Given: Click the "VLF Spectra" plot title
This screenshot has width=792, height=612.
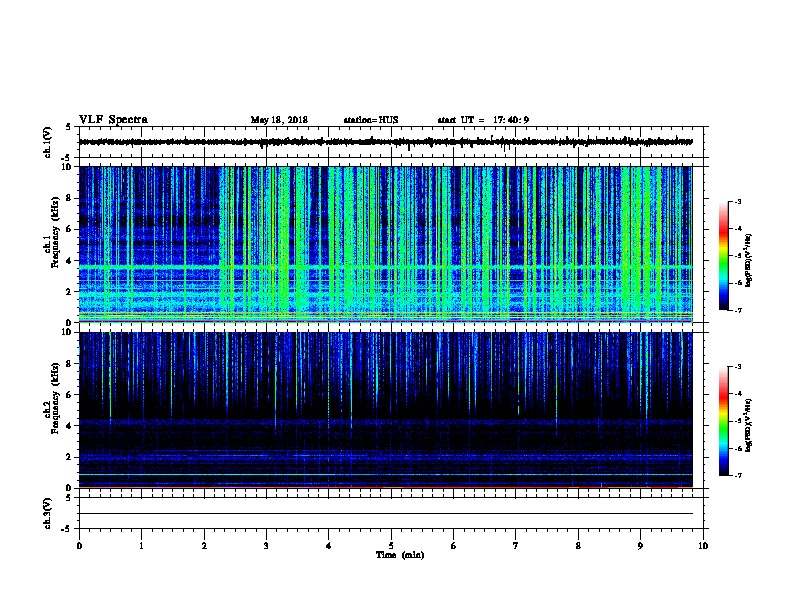Looking at the screenshot, I should coord(113,120).
